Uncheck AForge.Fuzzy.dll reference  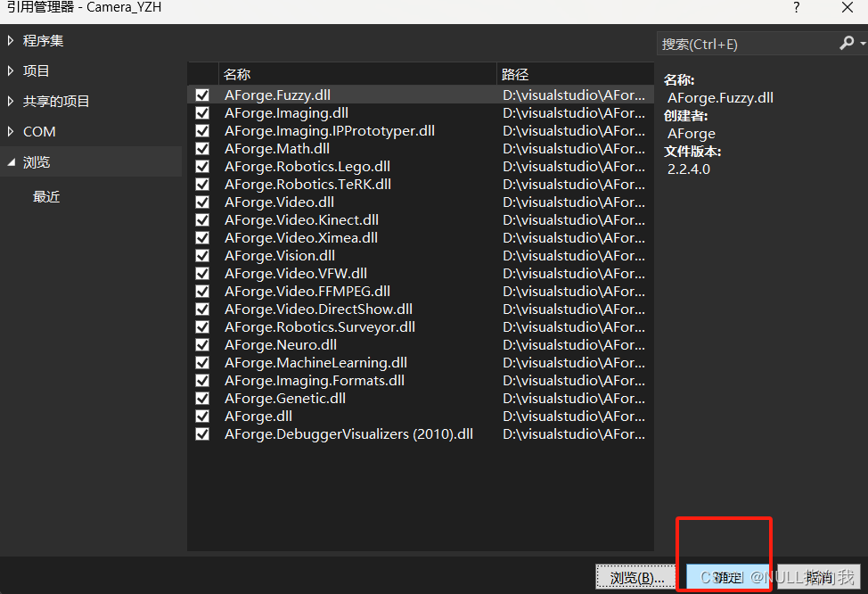pos(201,95)
